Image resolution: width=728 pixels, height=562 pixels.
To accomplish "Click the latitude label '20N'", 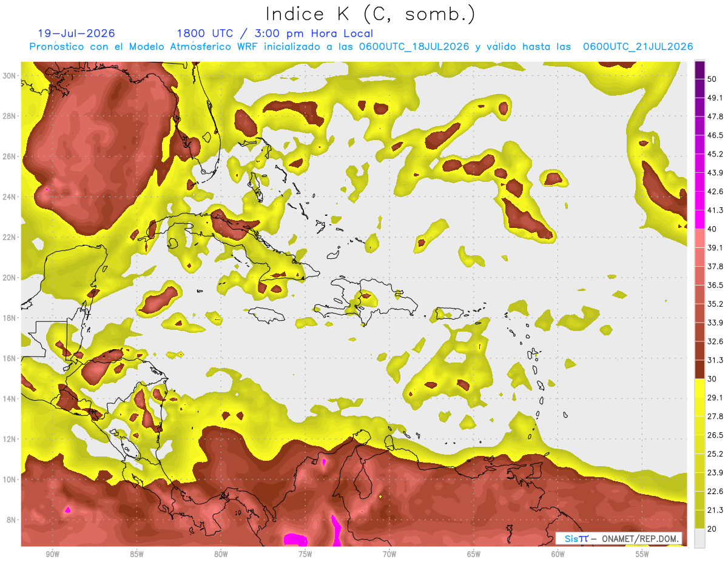I will (x=10, y=278).
